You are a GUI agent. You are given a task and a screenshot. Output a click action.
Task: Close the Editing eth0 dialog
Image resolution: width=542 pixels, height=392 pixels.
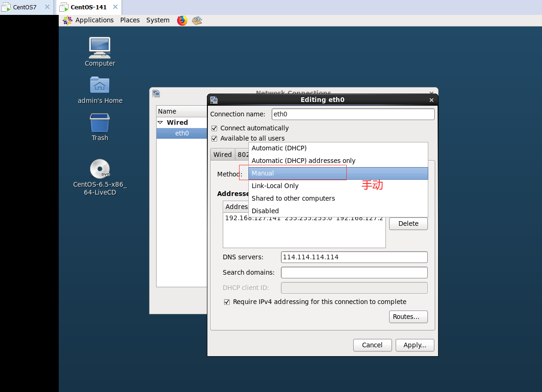click(432, 100)
